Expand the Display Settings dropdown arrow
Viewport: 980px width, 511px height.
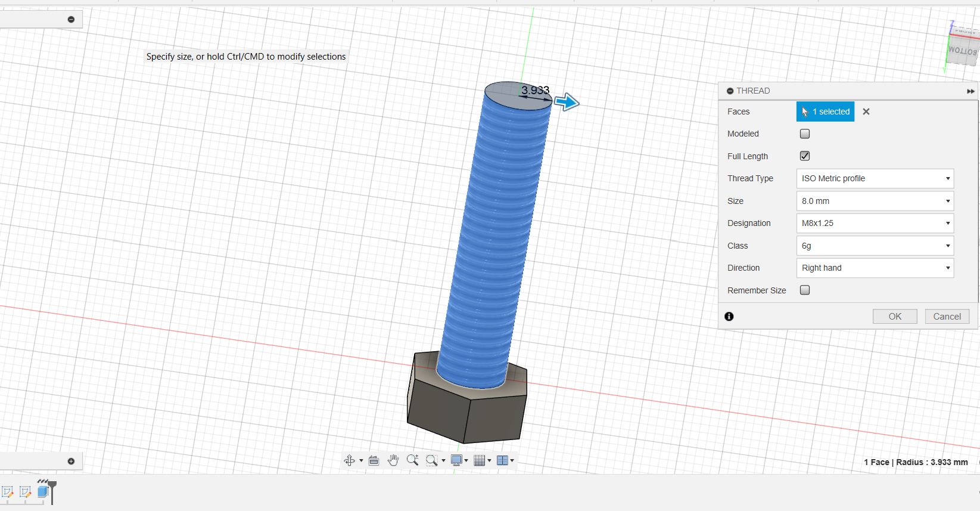[466, 460]
